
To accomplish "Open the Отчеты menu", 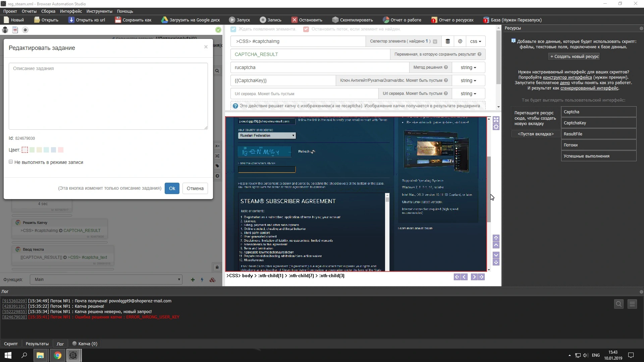I will (x=29, y=11).
